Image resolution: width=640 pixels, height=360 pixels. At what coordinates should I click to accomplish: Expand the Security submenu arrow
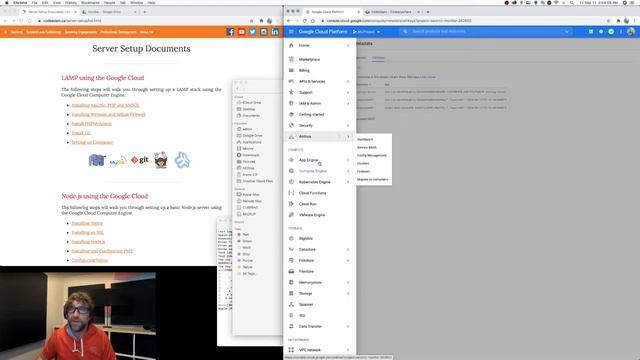[348, 125]
